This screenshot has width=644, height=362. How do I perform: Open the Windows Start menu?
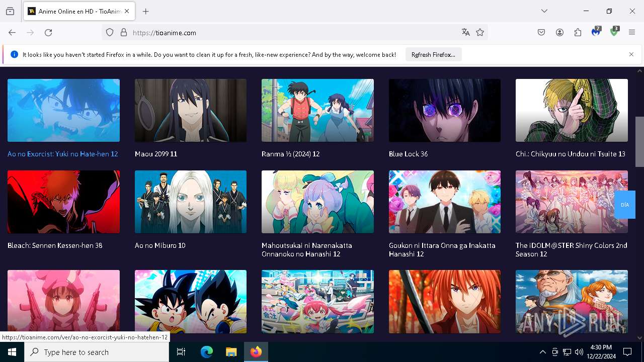point(12,352)
